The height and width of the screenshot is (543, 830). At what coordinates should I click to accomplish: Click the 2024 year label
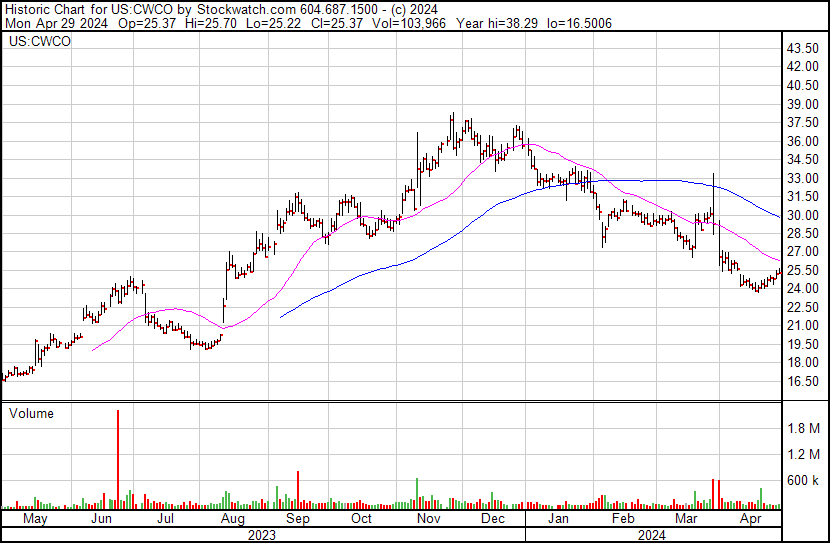pyautogui.click(x=651, y=535)
